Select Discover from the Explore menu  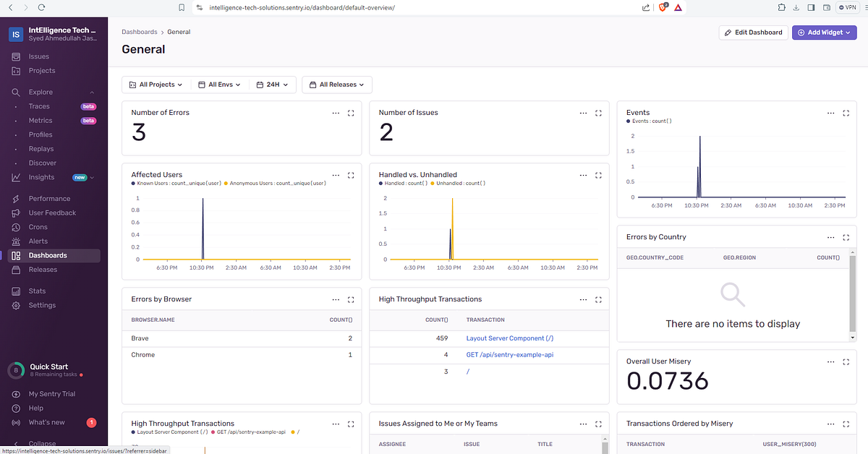coord(42,163)
